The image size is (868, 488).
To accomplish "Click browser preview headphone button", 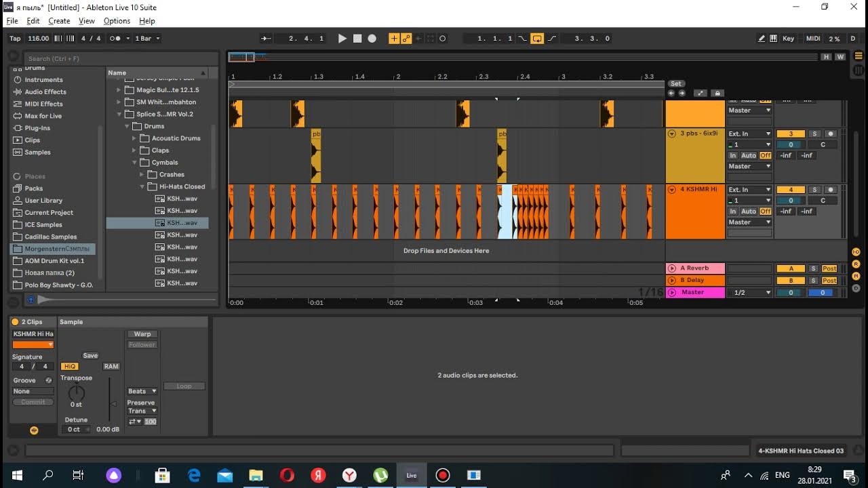I will 31,299.
